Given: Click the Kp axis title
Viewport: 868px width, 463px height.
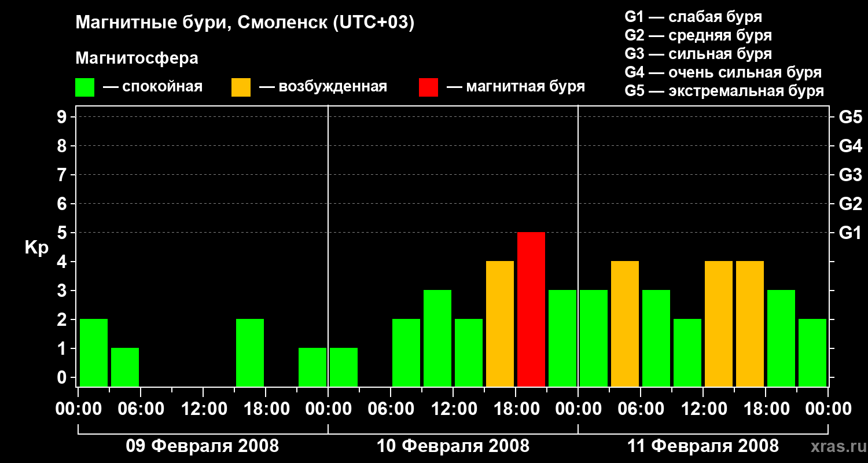Looking at the screenshot, I should [36, 248].
